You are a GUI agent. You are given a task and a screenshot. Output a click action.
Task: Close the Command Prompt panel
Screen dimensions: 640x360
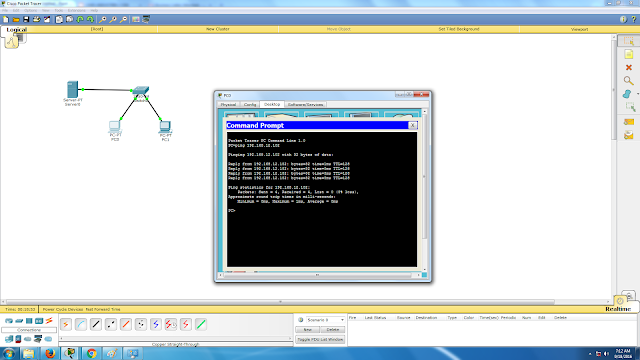tap(412, 125)
